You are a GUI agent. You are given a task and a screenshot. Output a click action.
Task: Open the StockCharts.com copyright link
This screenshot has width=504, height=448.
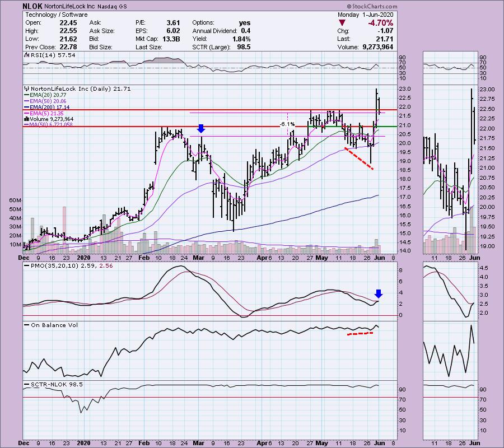pyautogui.click(x=372, y=6)
